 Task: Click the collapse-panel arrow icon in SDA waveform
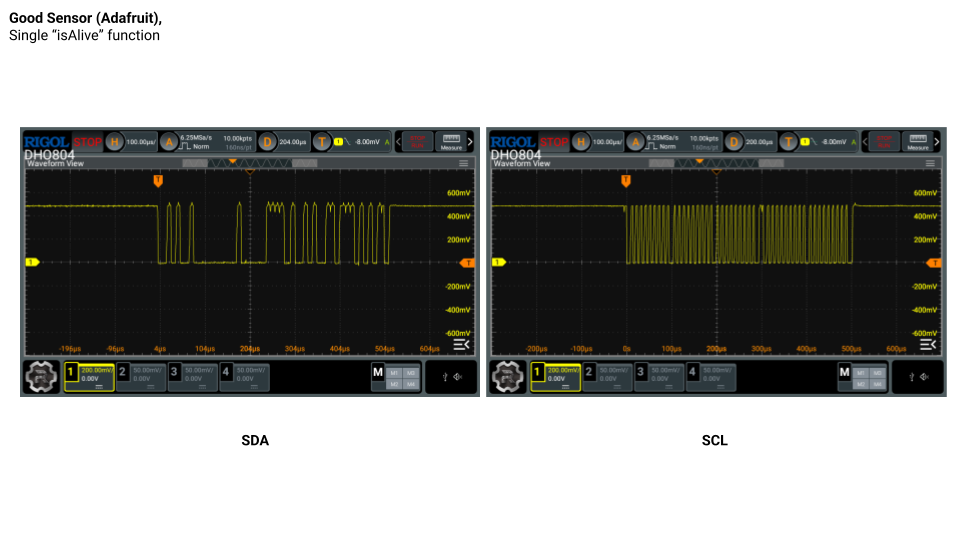pos(462,345)
